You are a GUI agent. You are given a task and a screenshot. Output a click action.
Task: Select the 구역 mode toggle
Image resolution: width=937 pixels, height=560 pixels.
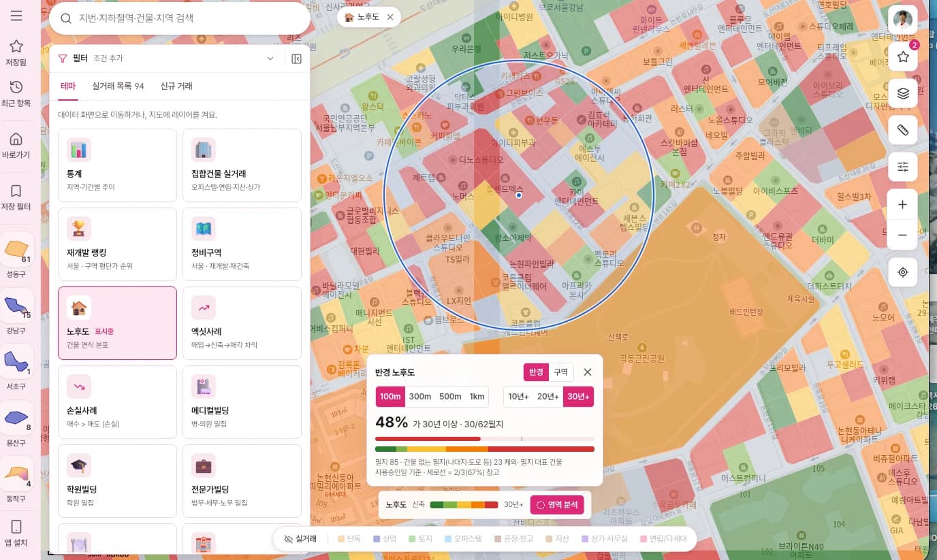coord(561,372)
